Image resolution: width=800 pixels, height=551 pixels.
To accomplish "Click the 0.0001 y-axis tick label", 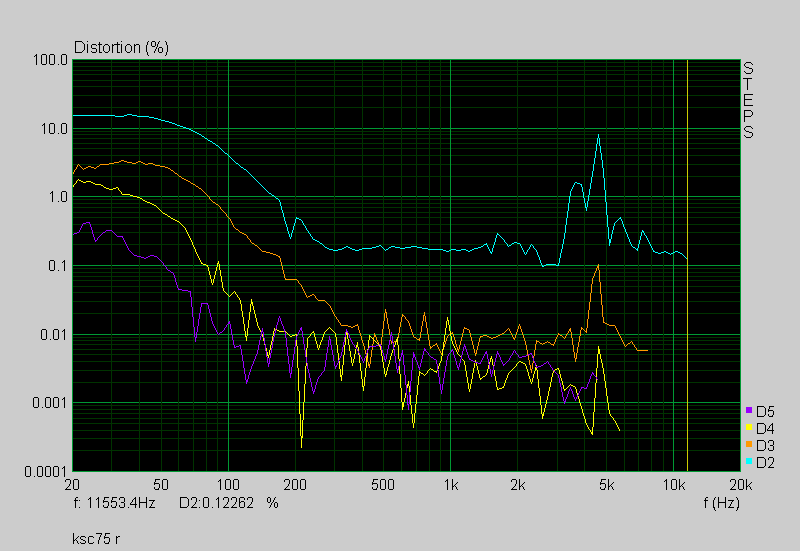I will [x=46, y=472].
